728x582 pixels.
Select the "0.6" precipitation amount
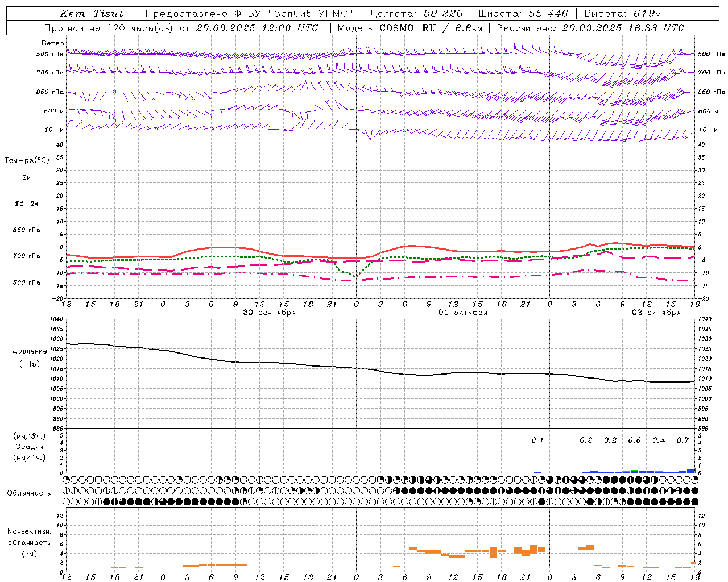(634, 440)
